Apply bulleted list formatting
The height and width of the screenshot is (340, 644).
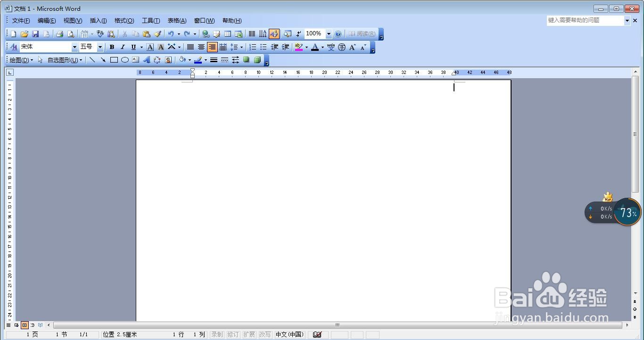click(263, 47)
